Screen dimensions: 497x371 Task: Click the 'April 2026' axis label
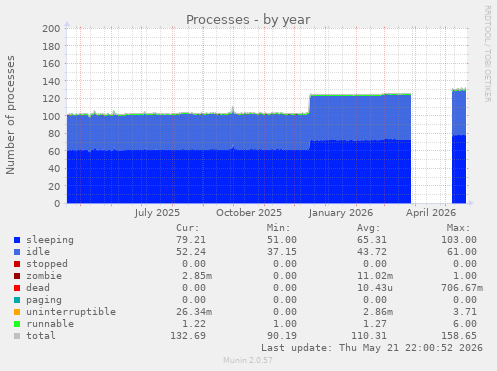coord(431,213)
